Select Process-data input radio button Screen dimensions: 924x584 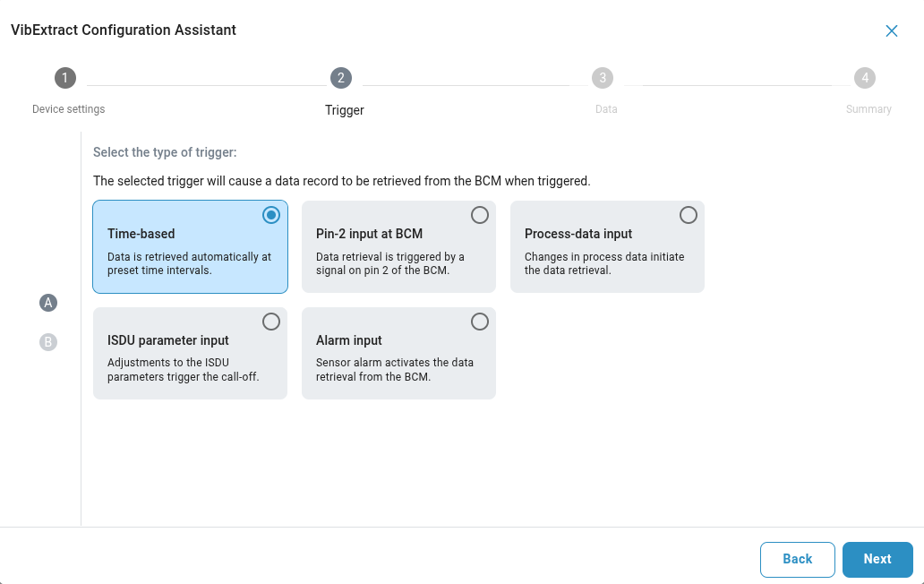[x=689, y=215]
